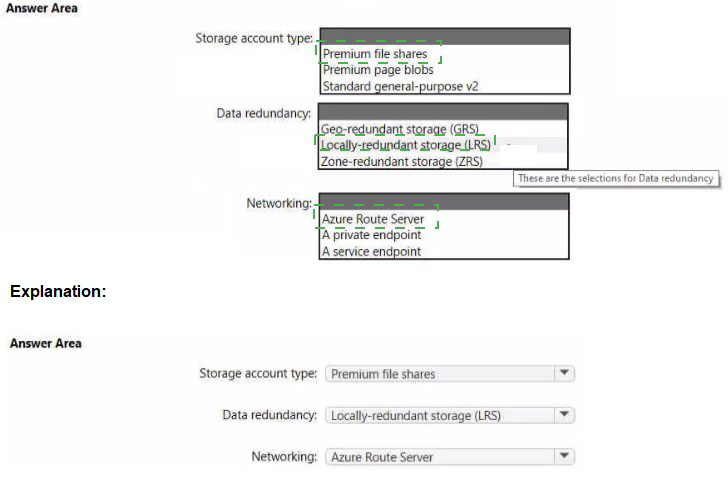Click the Azure Route Server combo box

(450, 457)
